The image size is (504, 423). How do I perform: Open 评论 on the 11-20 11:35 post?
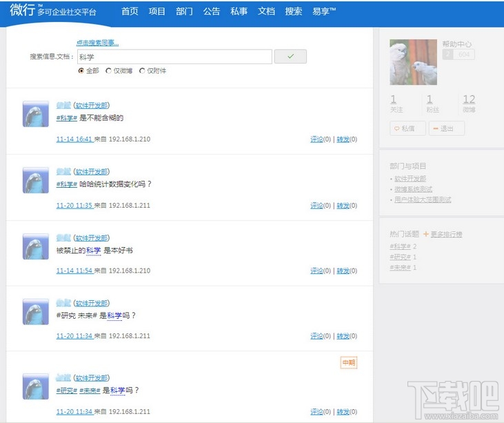[x=316, y=206]
